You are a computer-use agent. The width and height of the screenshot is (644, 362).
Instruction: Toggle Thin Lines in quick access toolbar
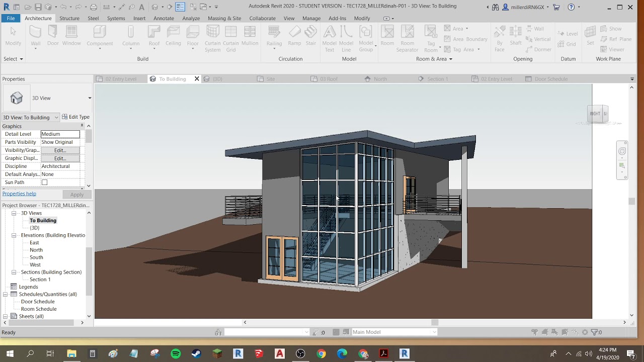pos(180,7)
